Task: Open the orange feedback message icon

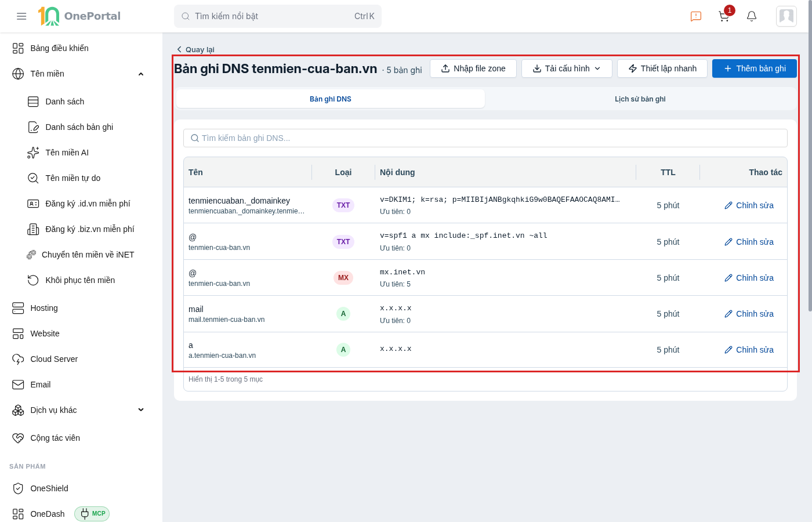Action: point(696,16)
